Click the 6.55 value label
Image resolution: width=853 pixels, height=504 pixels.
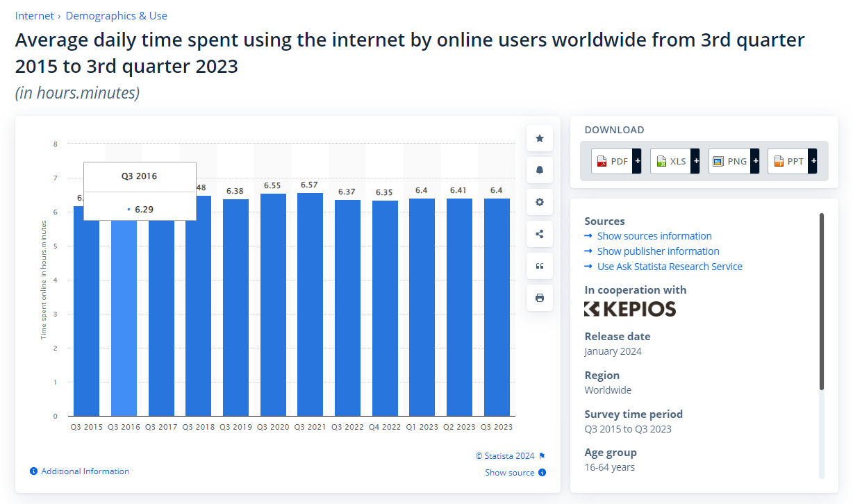click(273, 186)
